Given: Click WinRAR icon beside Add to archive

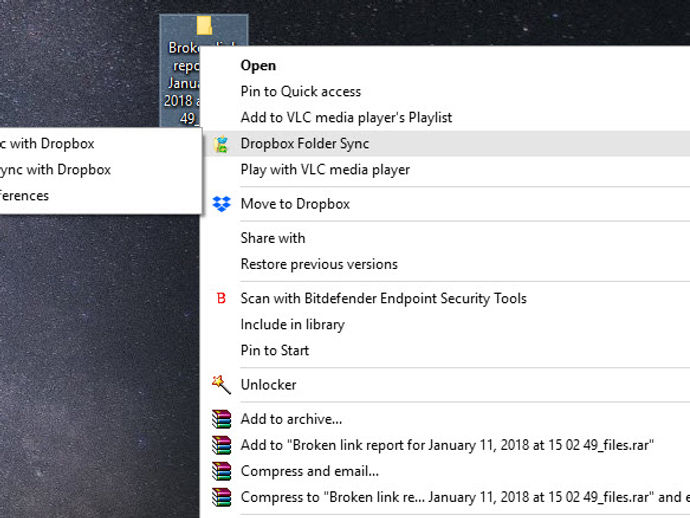Looking at the screenshot, I should [x=221, y=419].
